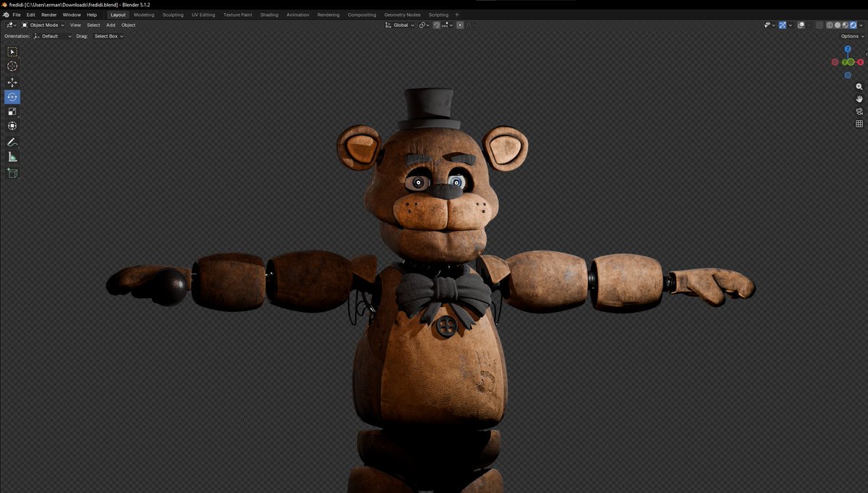Activate the Cursor tool
The height and width of the screenshot is (493, 868).
click(x=12, y=66)
